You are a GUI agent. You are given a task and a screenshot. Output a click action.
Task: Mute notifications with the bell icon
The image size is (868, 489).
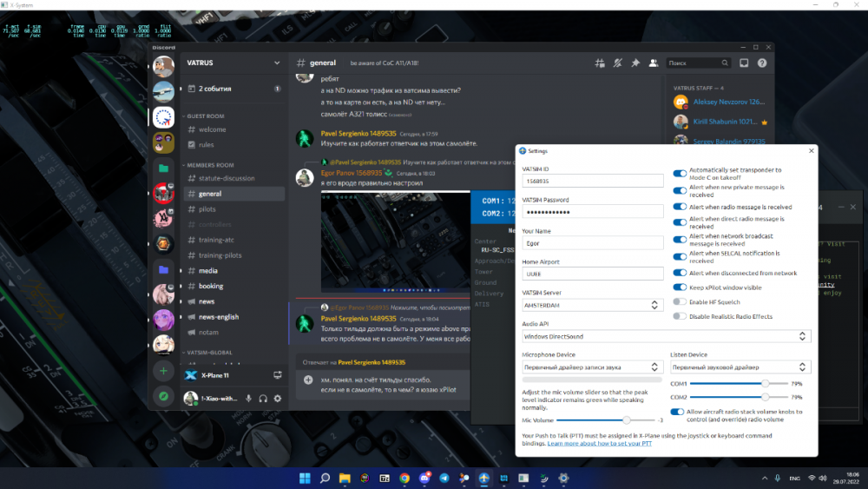pos(617,63)
